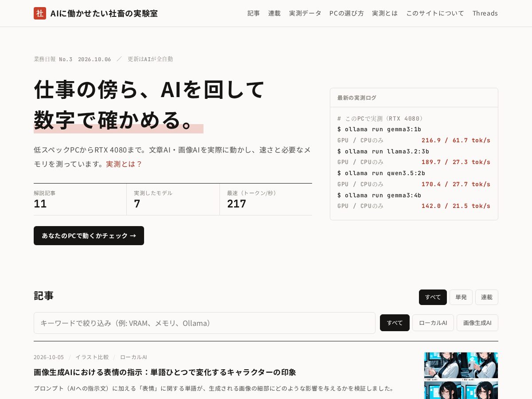
Task: Click the log line ollama run gemma3:4b
Action: coord(379,195)
